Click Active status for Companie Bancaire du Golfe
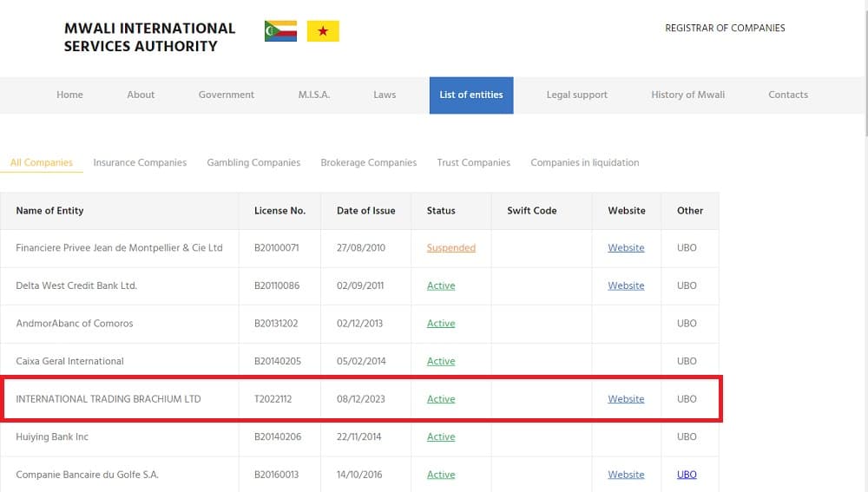Image resolution: width=868 pixels, height=492 pixels. [x=441, y=475]
